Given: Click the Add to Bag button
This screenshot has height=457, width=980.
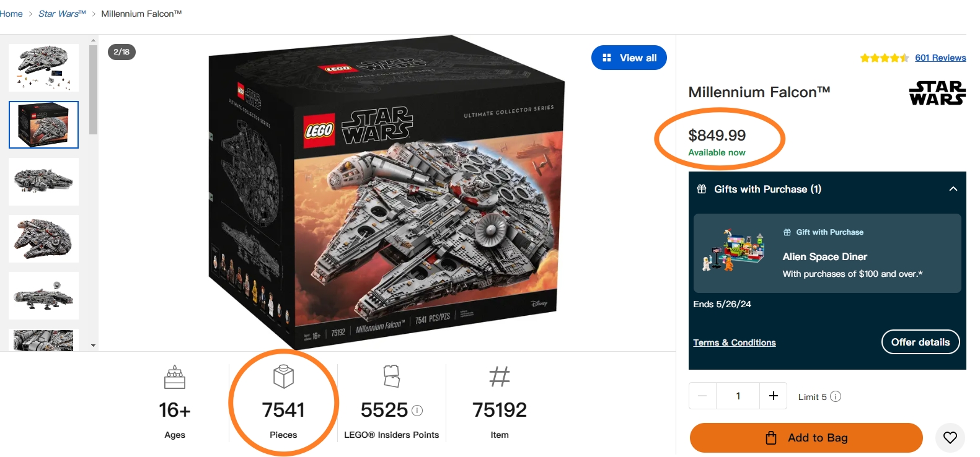Looking at the screenshot, I should pyautogui.click(x=806, y=438).
